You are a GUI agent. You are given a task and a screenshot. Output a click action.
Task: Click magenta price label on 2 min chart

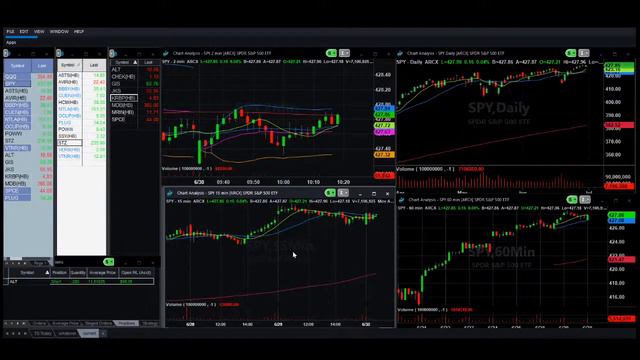[384, 132]
